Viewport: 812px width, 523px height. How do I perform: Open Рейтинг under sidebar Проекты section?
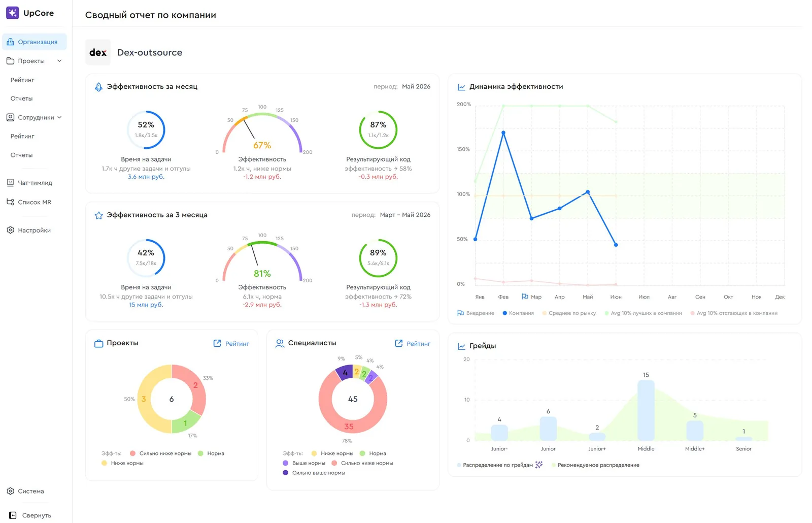22,80
